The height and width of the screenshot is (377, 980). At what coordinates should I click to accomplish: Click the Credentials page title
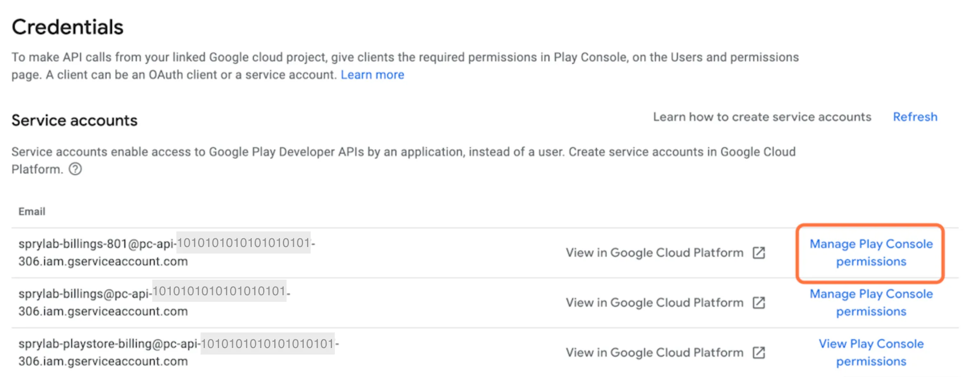click(x=68, y=27)
